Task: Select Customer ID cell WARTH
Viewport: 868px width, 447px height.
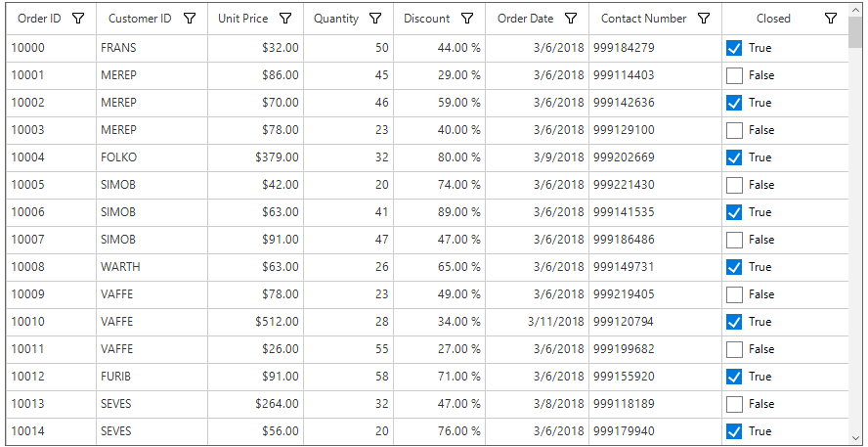Action: pos(152,268)
